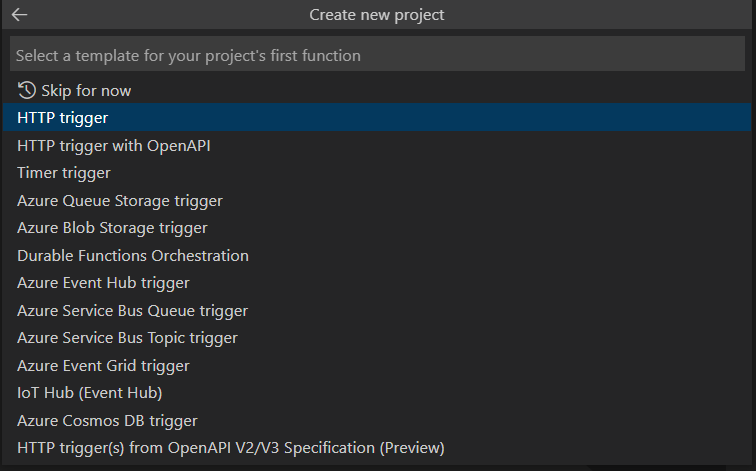This screenshot has height=471, width=756.
Task: Pick the Timer trigger template
Action: click(x=377, y=173)
